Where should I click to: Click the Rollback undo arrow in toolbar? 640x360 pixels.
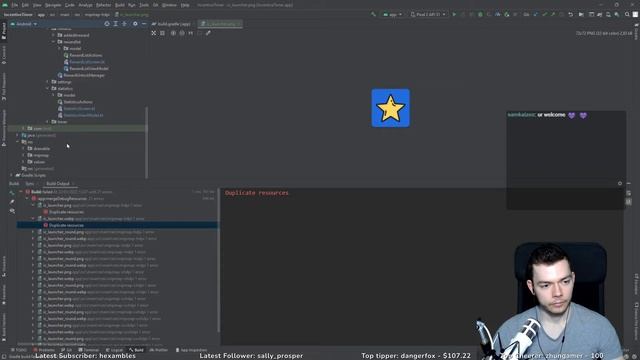(570, 14)
